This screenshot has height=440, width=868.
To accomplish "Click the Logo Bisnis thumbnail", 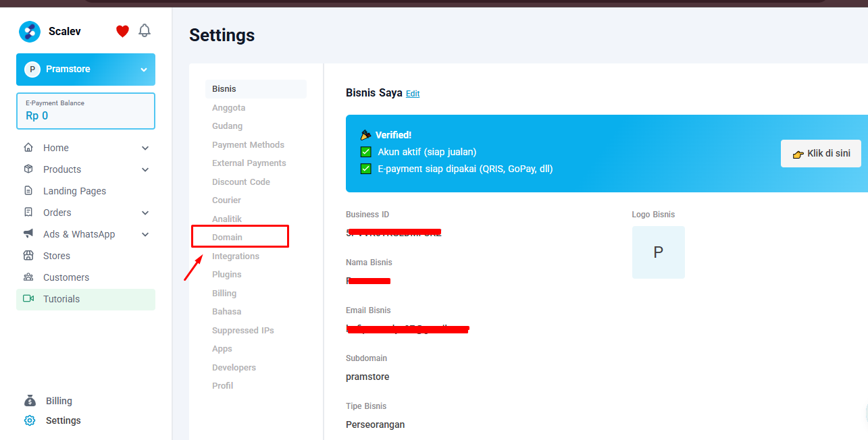I will pos(658,252).
